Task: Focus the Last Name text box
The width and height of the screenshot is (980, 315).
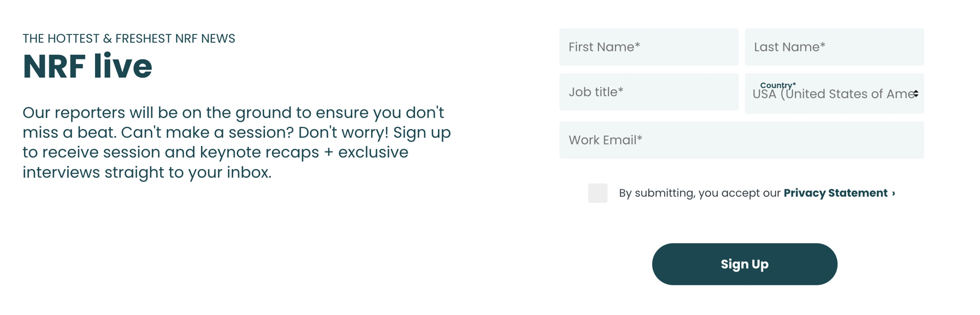Action: coord(834,47)
